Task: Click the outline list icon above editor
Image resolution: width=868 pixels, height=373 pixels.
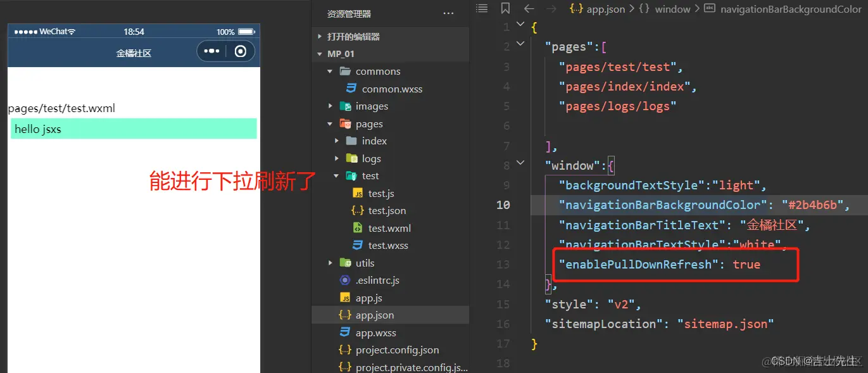Action: [482, 9]
